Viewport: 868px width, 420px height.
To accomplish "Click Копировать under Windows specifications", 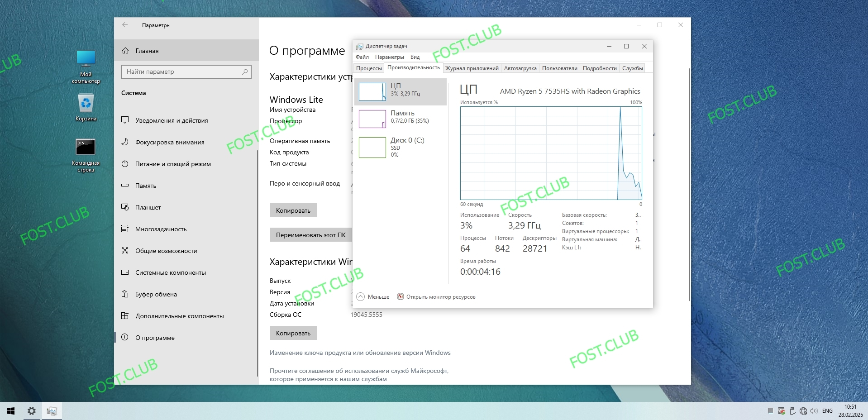I will pyautogui.click(x=293, y=333).
